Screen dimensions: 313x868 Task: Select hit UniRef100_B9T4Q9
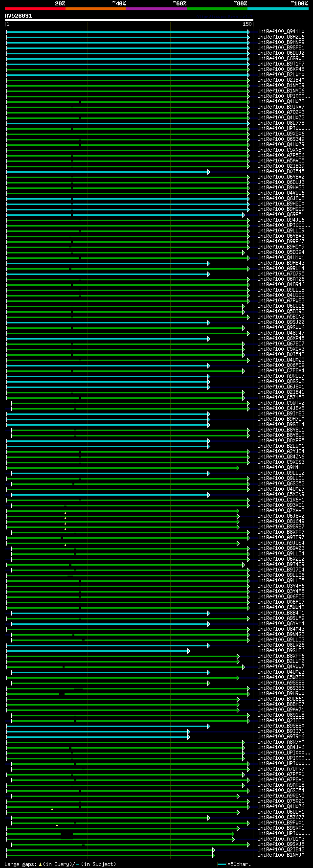(281, 565)
